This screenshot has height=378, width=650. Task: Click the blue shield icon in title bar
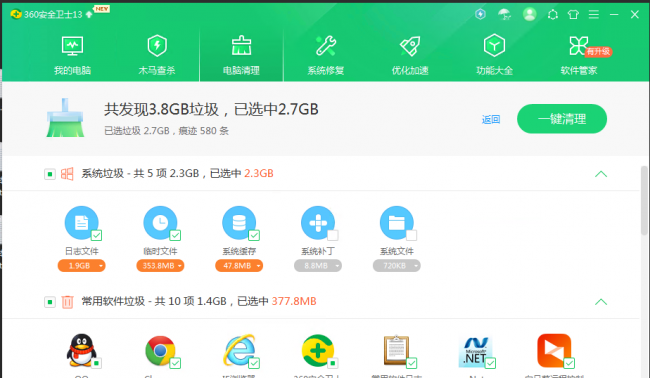(480, 15)
